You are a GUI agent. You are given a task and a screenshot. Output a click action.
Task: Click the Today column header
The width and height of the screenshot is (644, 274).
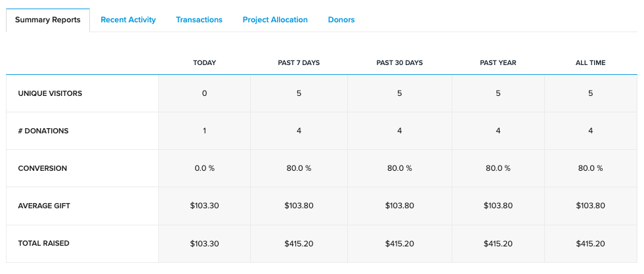pyautogui.click(x=204, y=63)
